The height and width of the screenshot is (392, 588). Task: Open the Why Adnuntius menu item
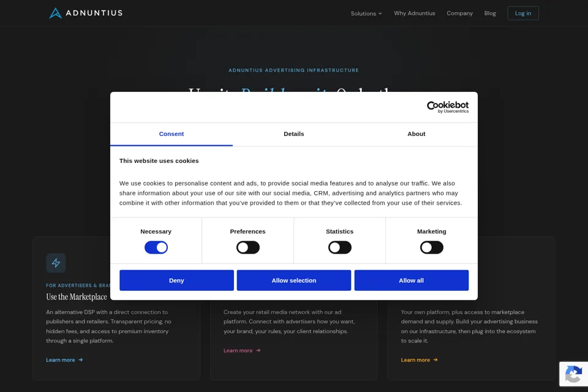(x=415, y=13)
